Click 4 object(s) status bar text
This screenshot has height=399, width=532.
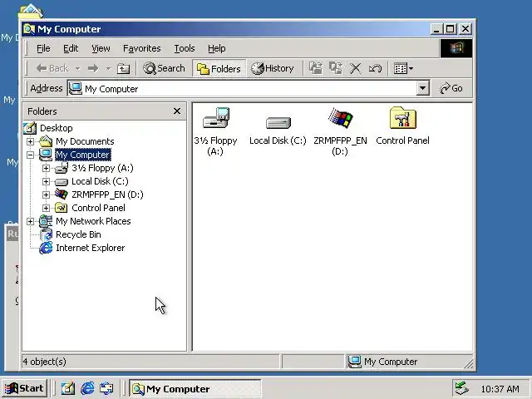click(44, 362)
